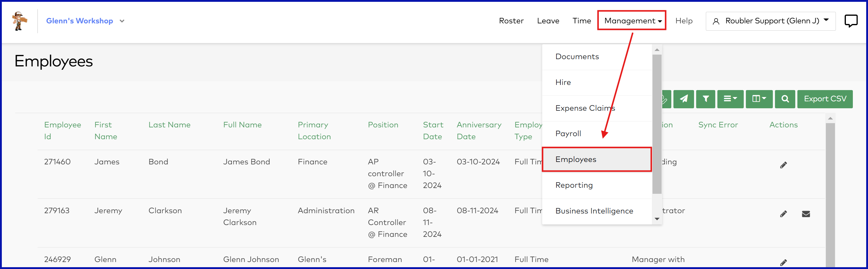The image size is (868, 269).
Task: Open the chat speech bubble icon
Action: 850,21
